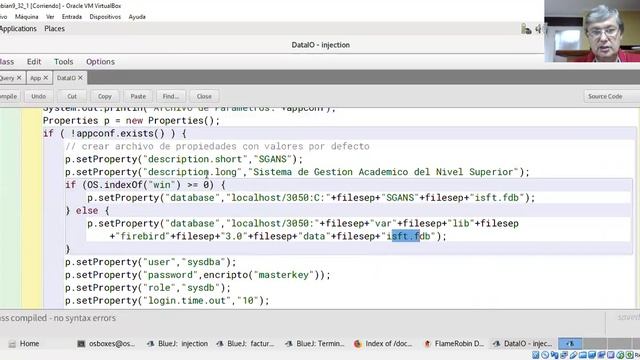The width and height of the screenshot is (640, 360).
Task: Open the Find... dialog button
Action: 171,96
